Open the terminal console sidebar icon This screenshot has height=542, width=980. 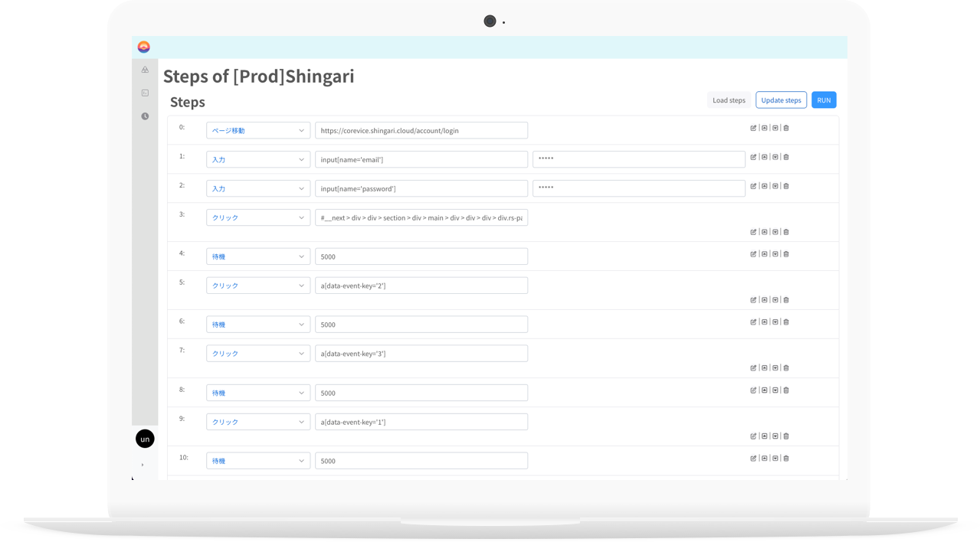(145, 93)
